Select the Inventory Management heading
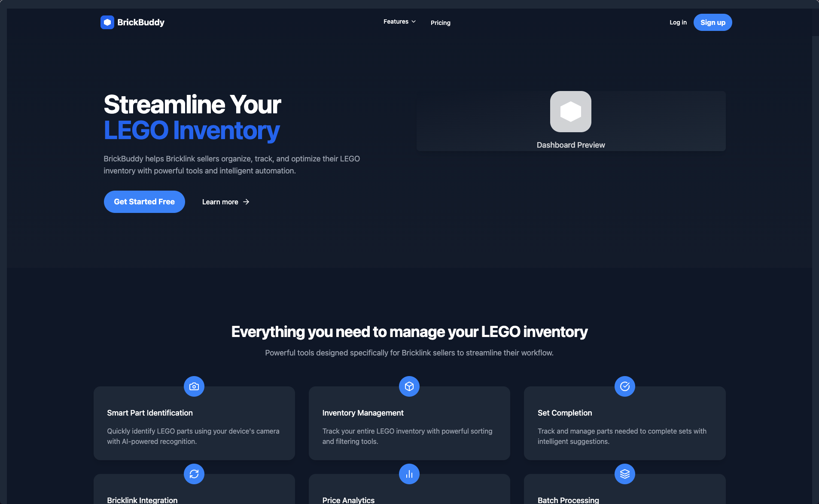The image size is (819, 504). pyautogui.click(x=363, y=413)
